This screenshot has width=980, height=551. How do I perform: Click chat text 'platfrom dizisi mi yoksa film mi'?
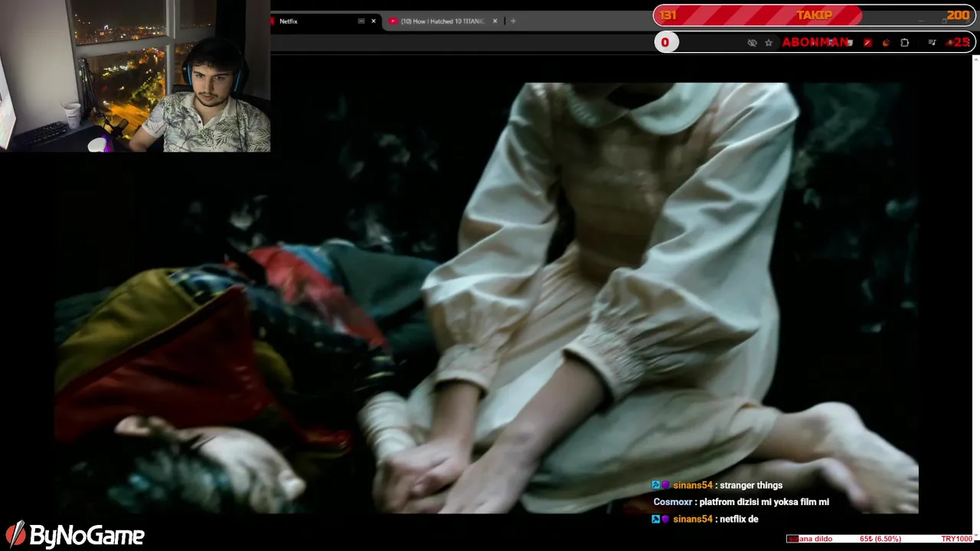pyautogui.click(x=764, y=502)
